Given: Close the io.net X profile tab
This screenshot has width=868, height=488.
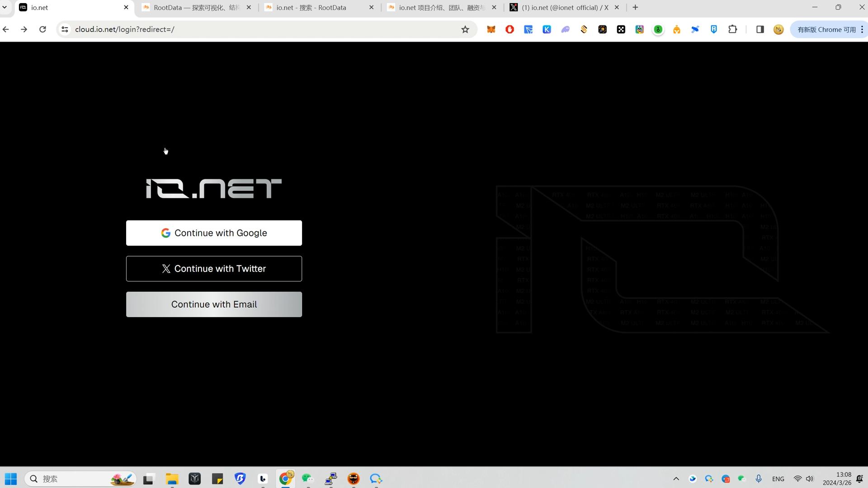Looking at the screenshot, I should [x=617, y=8].
